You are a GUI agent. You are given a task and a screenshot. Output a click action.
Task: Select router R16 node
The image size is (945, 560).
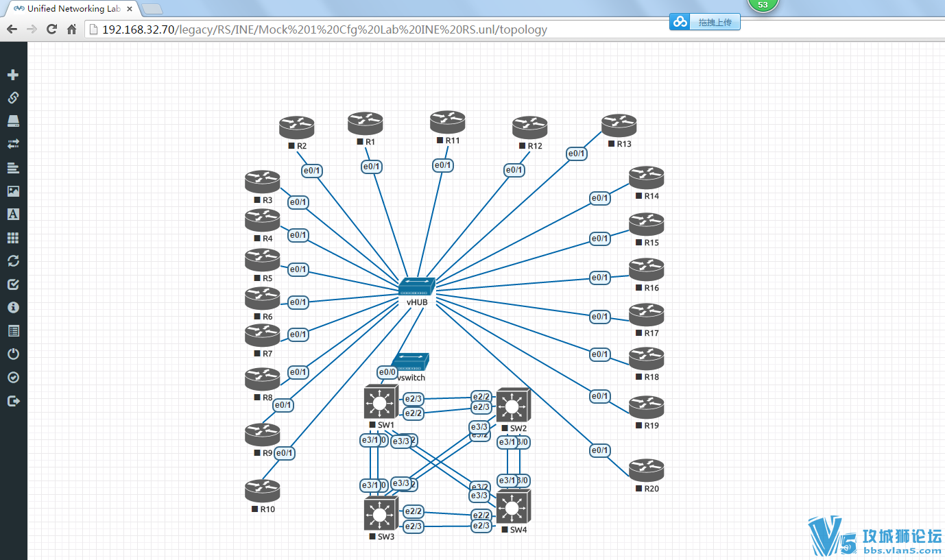(646, 269)
